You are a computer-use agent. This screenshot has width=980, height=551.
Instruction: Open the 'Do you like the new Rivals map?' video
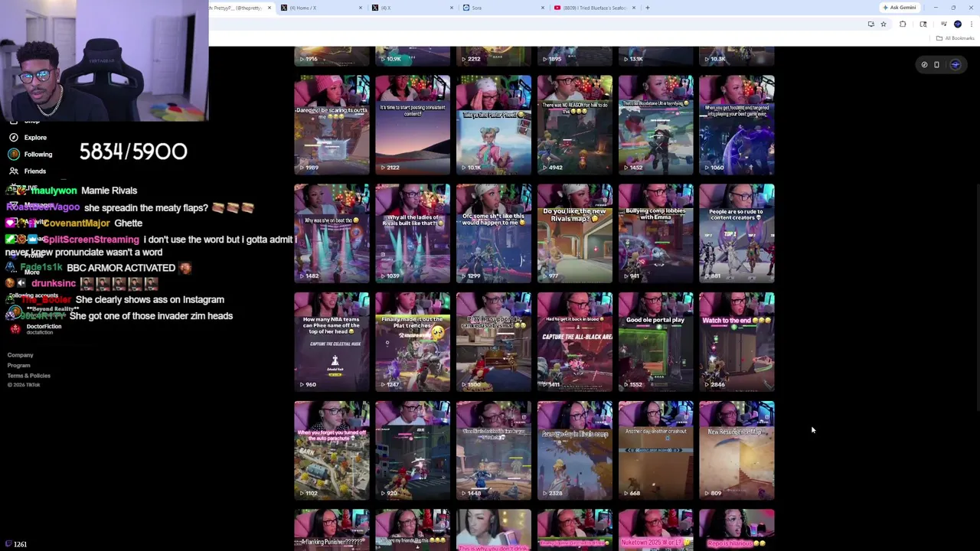[575, 233]
